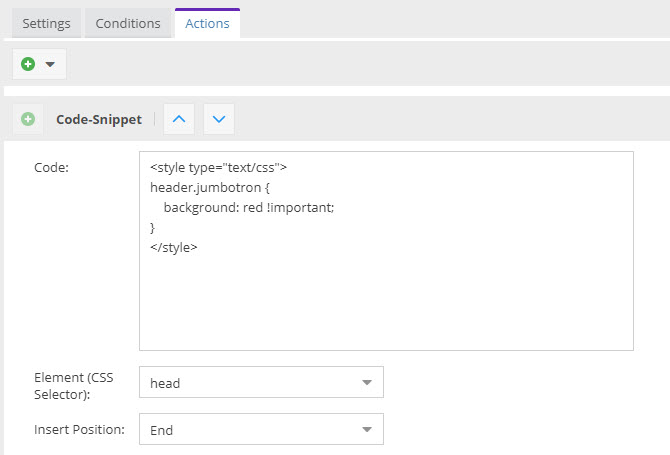Click the 'background: red !important;' code line

coord(248,207)
